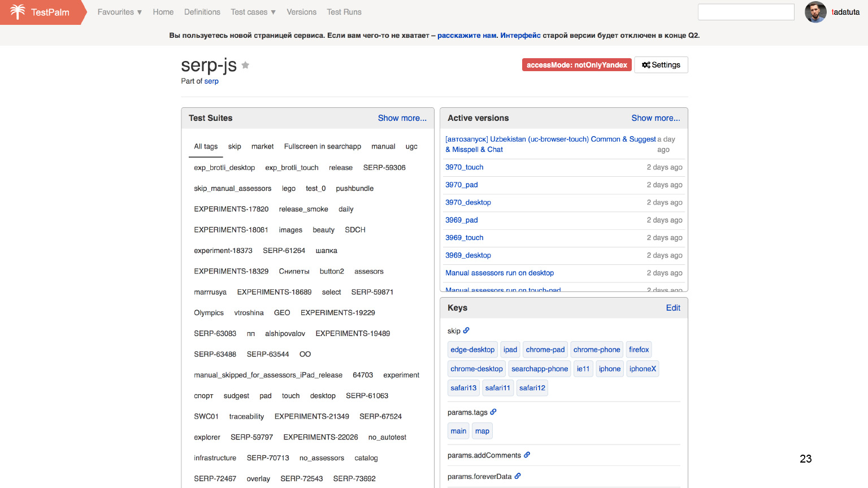This screenshot has width=868, height=488.
Task: Select the chrome-desktop skip key
Action: (x=476, y=369)
